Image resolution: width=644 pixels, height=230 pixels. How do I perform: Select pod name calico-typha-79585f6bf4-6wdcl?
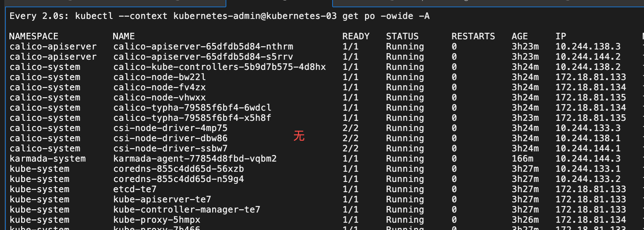pos(192,108)
